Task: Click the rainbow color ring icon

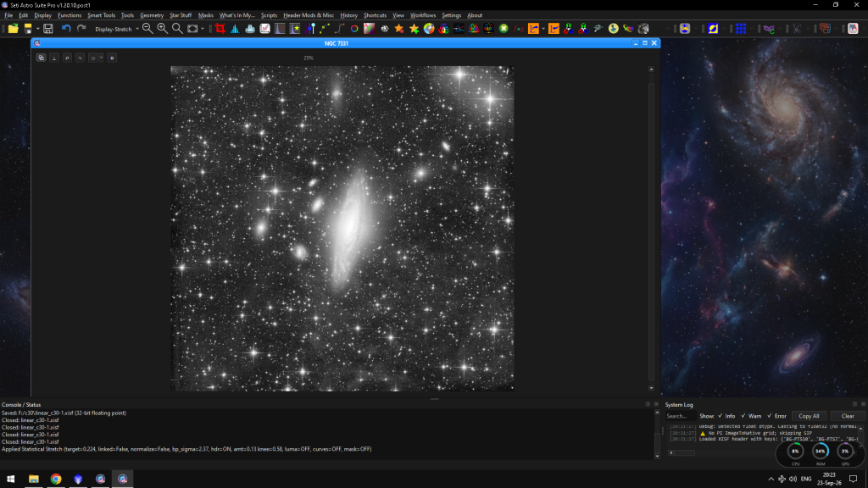Action: click(x=354, y=29)
